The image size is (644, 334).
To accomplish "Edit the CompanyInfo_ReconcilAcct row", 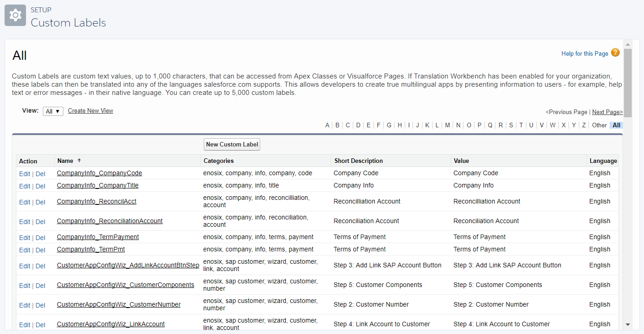I will (25, 202).
